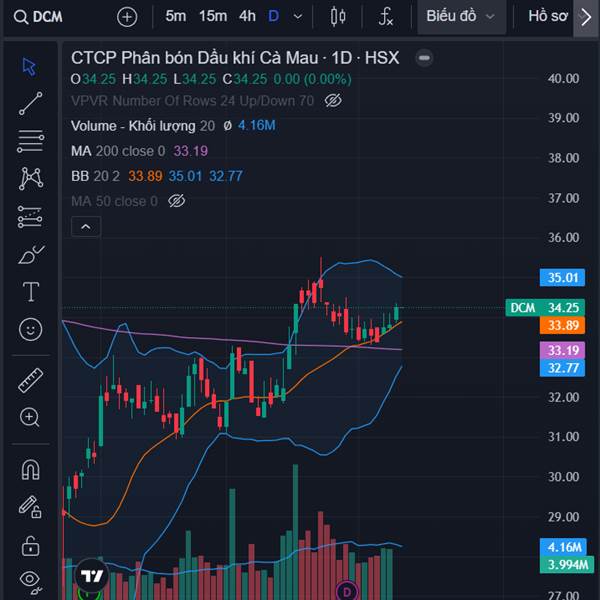Select the MA 200 close legend
The image size is (600, 600).
coord(118,151)
